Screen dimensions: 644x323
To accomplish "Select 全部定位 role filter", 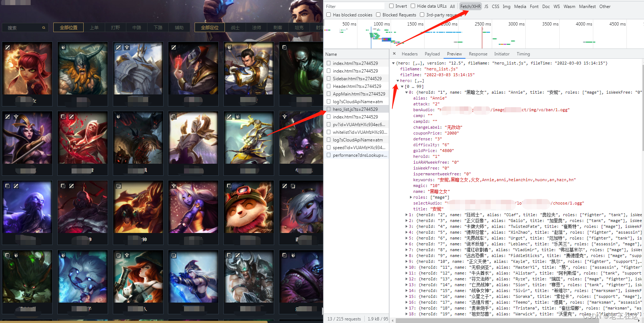I will point(210,27).
